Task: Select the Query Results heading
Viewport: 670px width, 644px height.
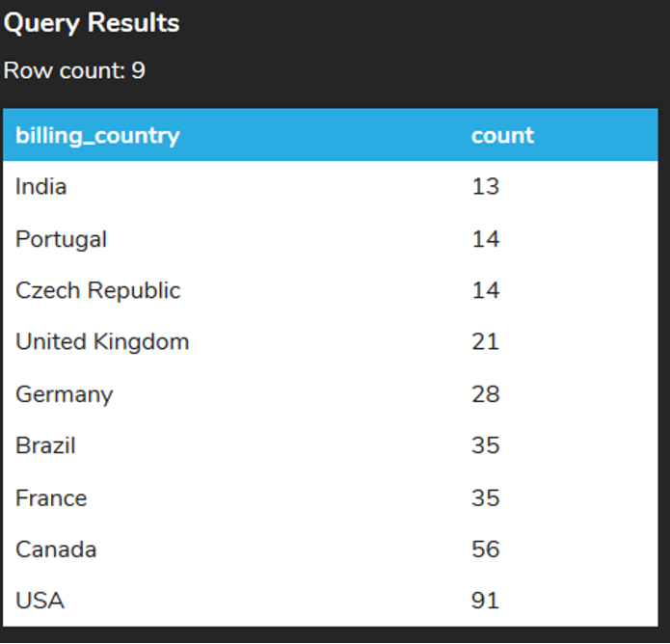Action: (92, 23)
